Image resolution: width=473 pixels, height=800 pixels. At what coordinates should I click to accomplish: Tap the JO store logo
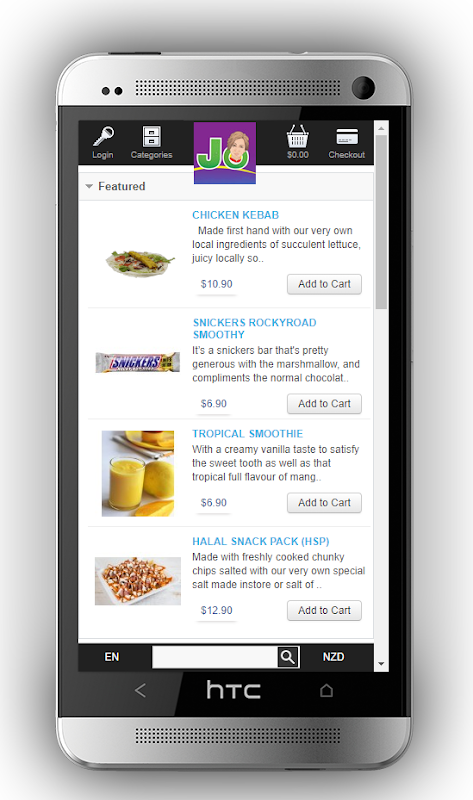(x=225, y=153)
